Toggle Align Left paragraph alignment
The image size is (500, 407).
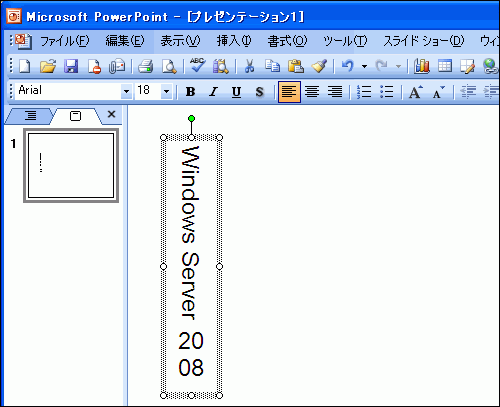click(289, 92)
